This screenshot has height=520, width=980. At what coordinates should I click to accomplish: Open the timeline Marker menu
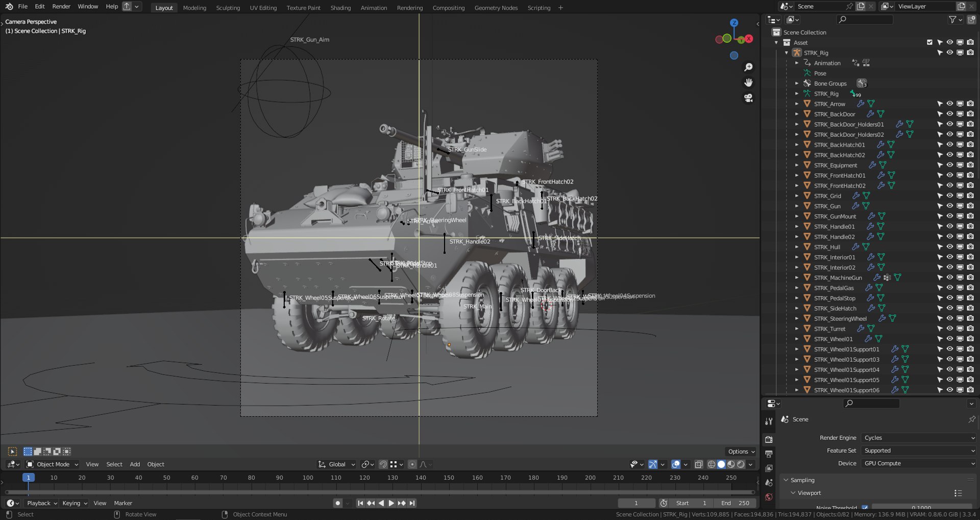click(x=123, y=503)
